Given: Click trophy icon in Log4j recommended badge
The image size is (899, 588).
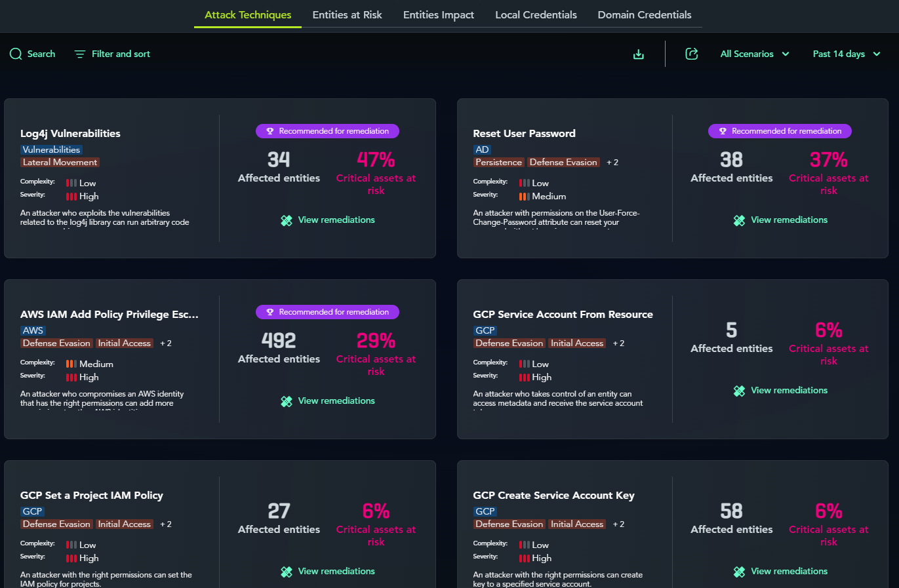Looking at the screenshot, I should click(x=270, y=131).
